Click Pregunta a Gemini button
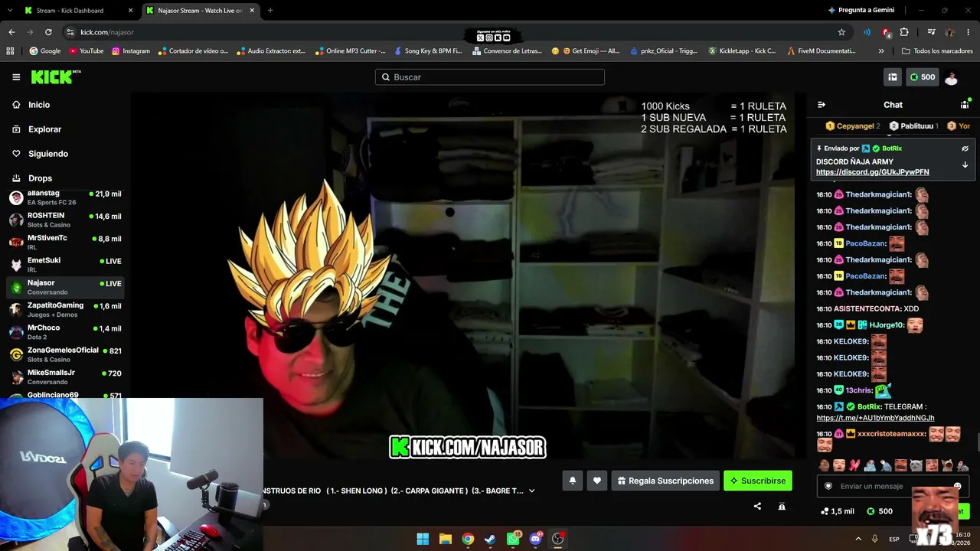This screenshot has height=551, width=980. (861, 11)
